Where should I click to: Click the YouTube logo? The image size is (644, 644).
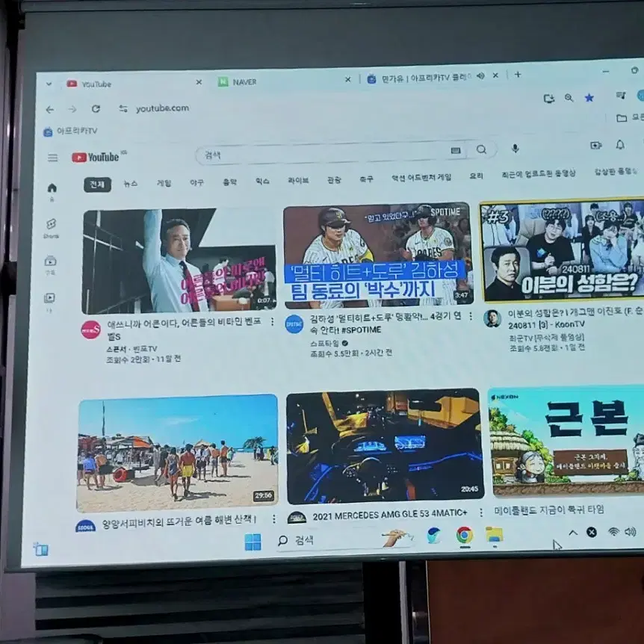96,158
